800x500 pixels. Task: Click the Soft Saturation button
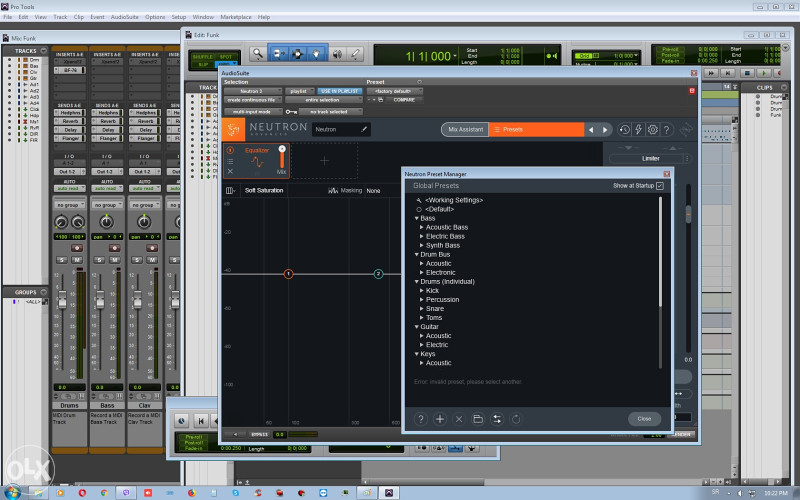264,190
